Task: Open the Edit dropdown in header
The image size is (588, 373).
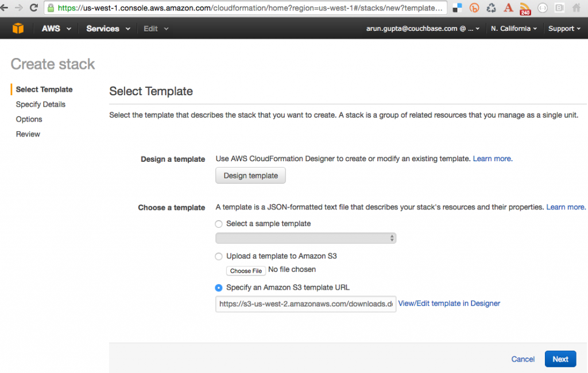Action: point(156,29)
